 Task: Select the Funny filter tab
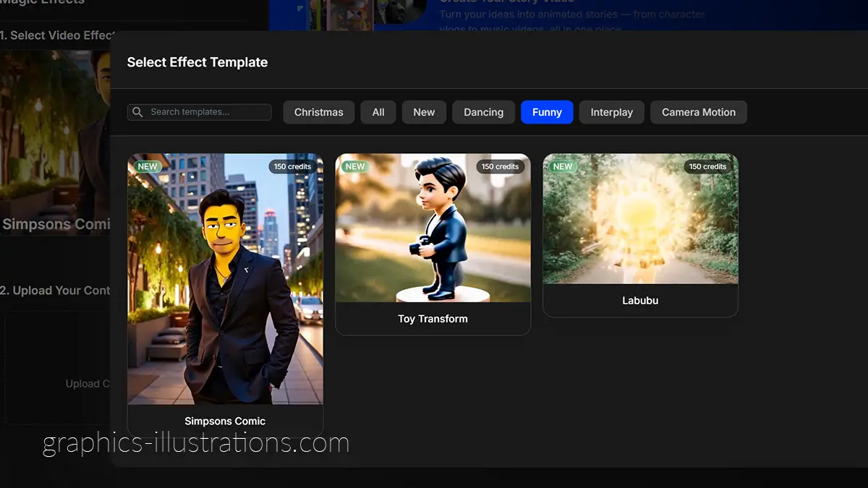point(547,112)
